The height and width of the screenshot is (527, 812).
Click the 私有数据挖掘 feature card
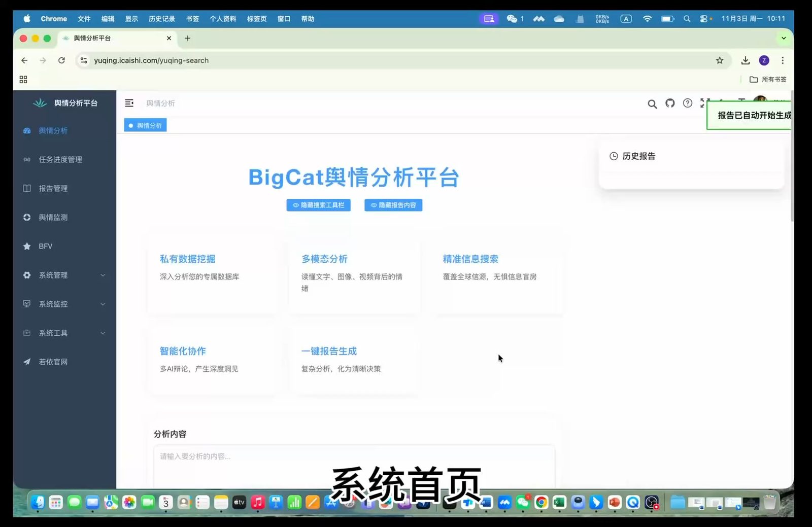point(212,275)
